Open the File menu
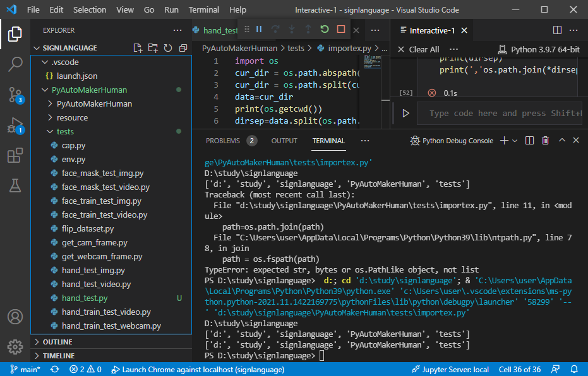 pyautogui.click(x=33, y=9)
